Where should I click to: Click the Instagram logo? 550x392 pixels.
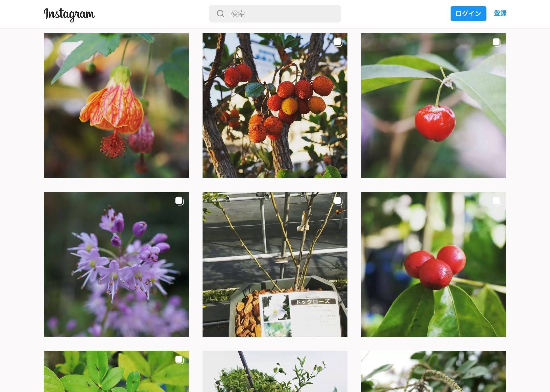tap(69, 14)
